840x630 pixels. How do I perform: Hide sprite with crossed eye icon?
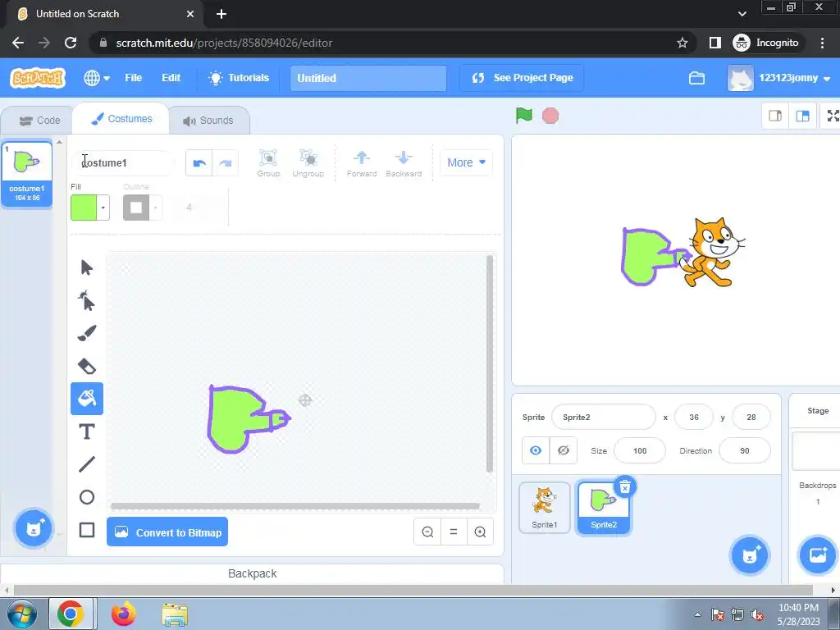(x=563, y=450)
